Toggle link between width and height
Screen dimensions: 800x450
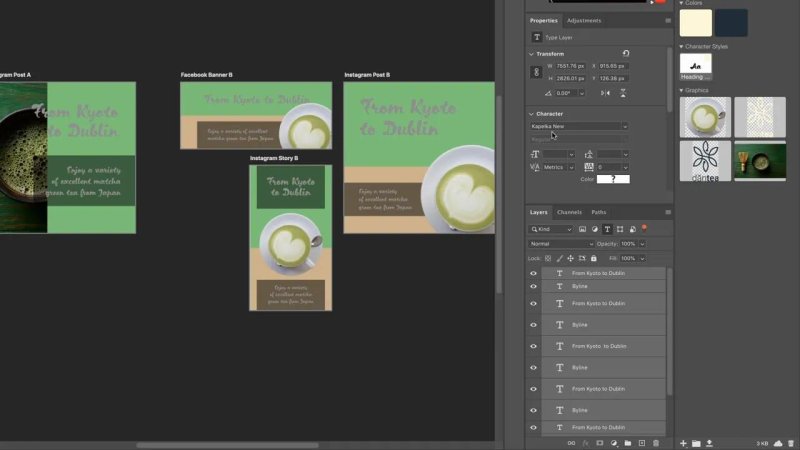pyautogui.click(x=536, y=72)
